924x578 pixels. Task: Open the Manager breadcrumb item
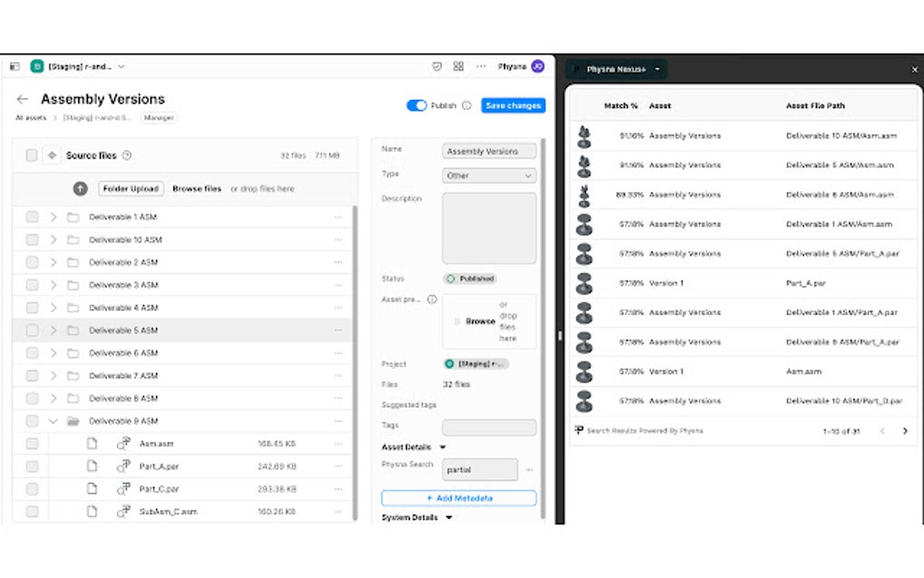(159, 117)
